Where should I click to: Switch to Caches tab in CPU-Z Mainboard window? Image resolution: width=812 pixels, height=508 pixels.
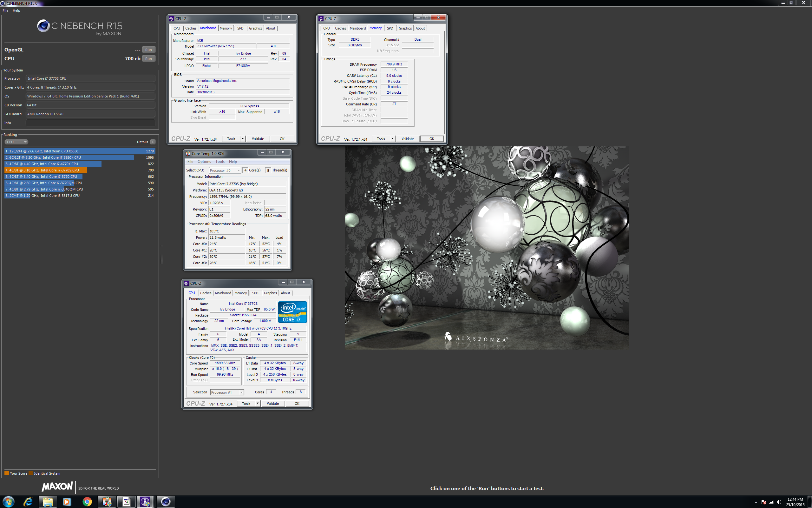click(191, 28)
